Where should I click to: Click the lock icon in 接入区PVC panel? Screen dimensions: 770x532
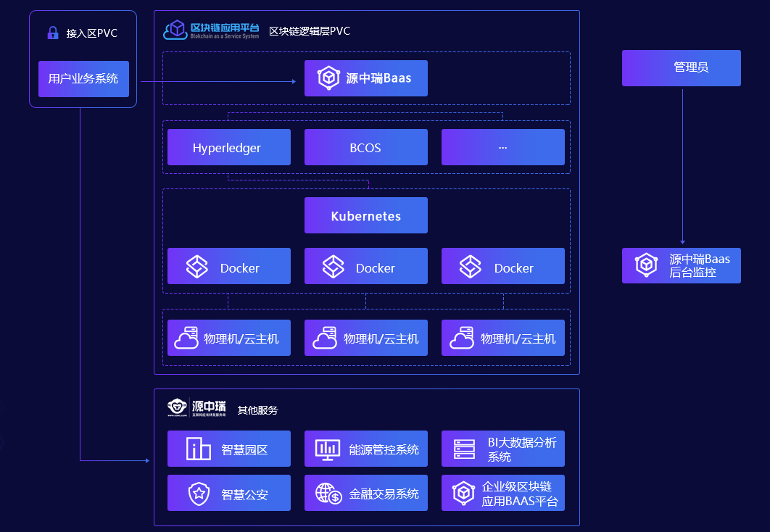click(54, 33)
